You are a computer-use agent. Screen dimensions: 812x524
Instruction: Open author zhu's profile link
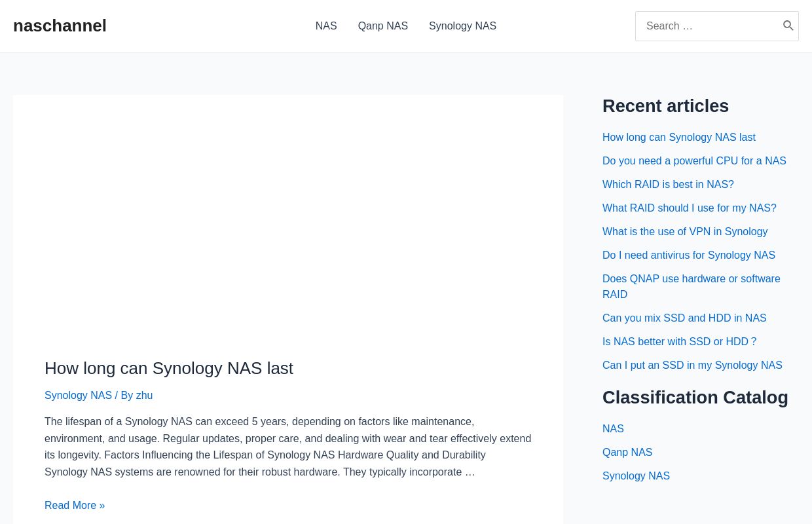144,396
